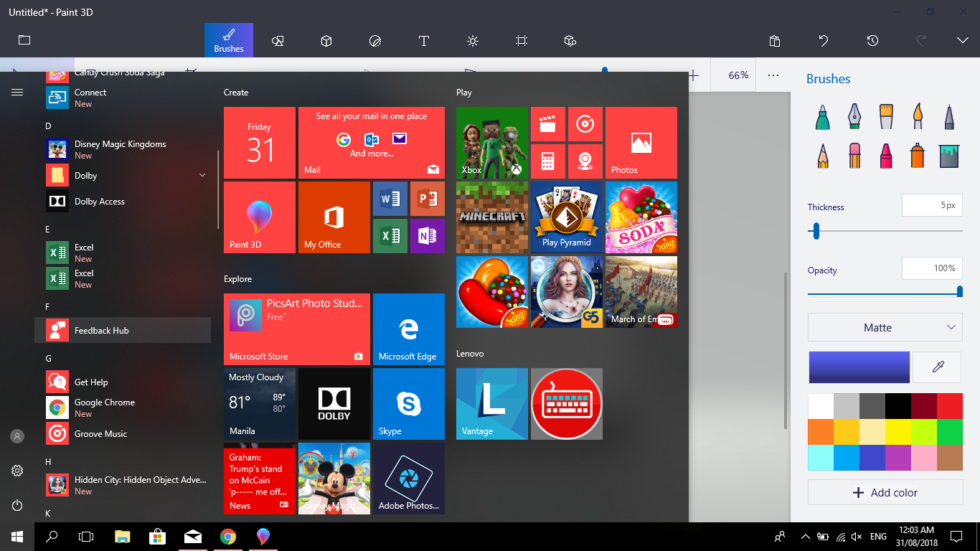Image resolution: width=980 pixels, height=551 pixels.
Task: Open the Paint 3D Menu folder icon
Action: click(x=24, y=40)
